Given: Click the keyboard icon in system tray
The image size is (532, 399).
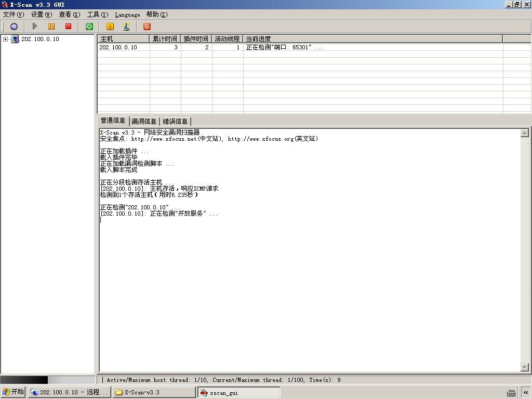Looking at the screenshot, I should click(x=511, y=393).
